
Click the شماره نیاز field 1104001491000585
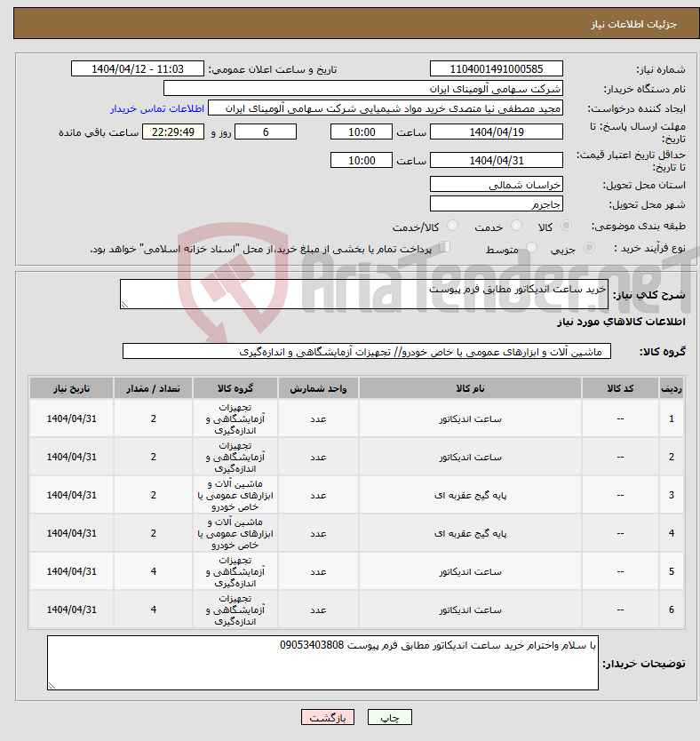click(497, 69)
